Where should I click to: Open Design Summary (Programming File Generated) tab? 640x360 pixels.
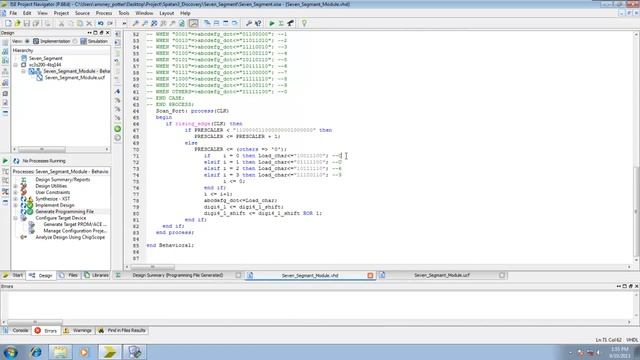click(x=178, y=276)
